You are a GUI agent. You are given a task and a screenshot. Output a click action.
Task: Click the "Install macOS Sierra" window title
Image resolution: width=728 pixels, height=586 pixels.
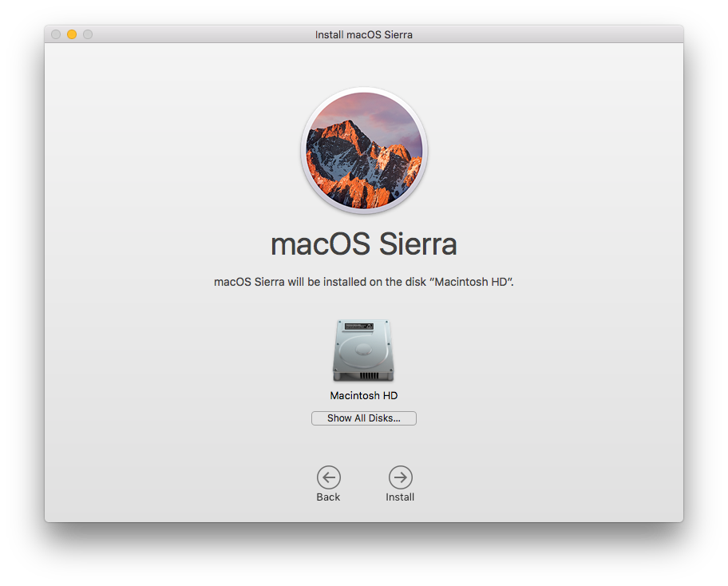coord(364,35)
